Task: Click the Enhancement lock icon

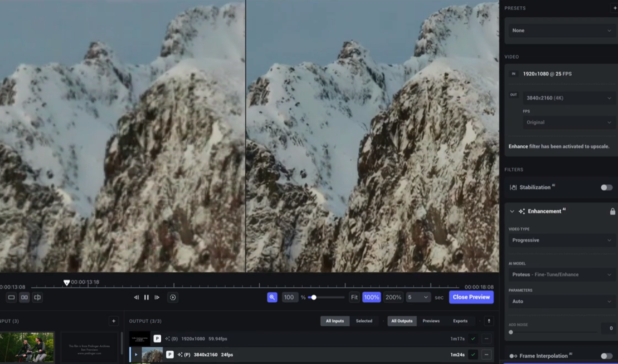Action: click(x=613, y=212)
